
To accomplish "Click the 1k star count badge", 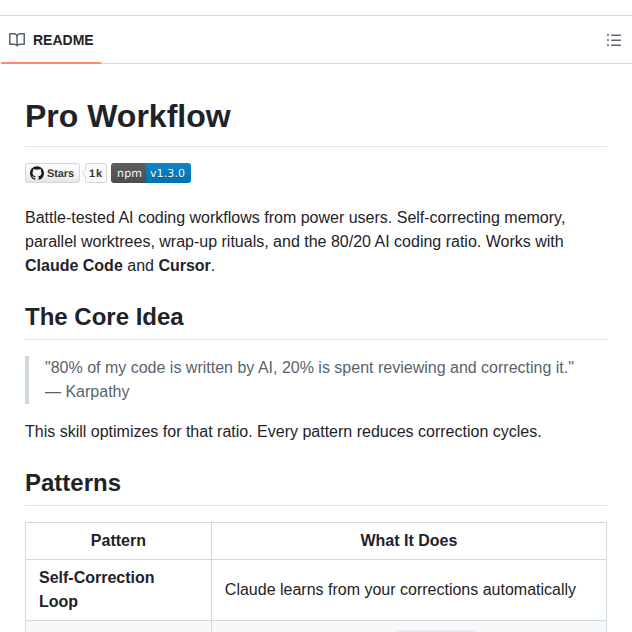I will tap(96, 173).
